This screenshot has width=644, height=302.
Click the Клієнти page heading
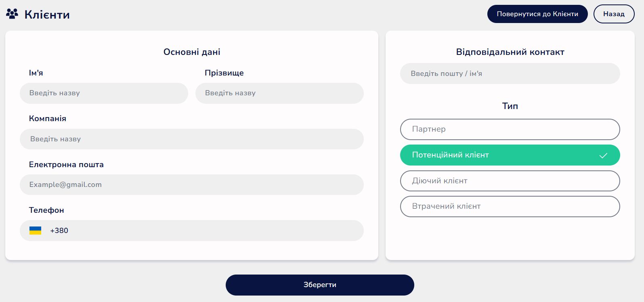[x=47, y=15]
